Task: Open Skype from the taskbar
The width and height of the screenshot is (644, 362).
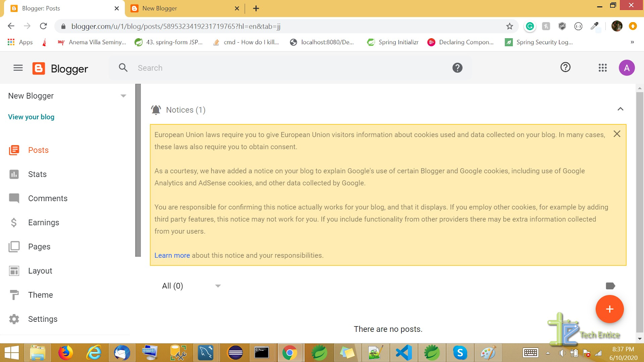Action: click(460, 353)
